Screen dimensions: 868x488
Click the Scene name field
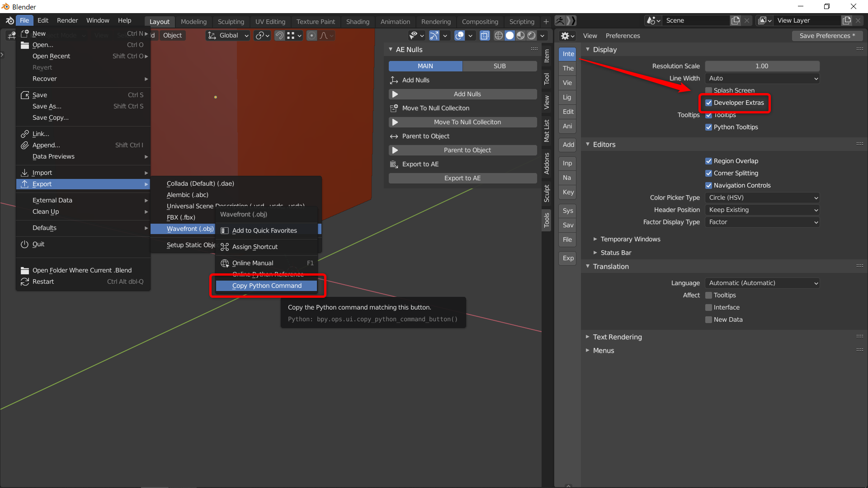coord(697,21)
